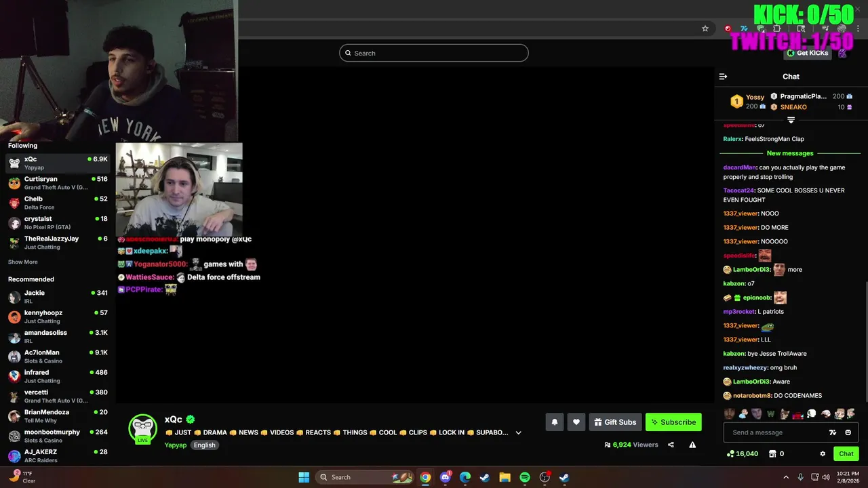This screenshot has width=868, height=488.
Task: Click the green Chat send button
Action: tap(846, 454)
